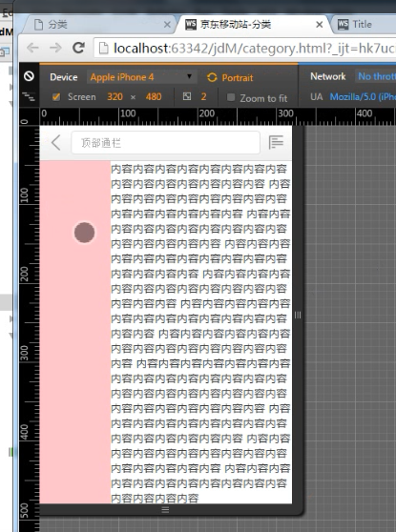The height and width of the screenshot is (532, 396).
Task: Click the page icon in address bar
Action: [104, 49]
